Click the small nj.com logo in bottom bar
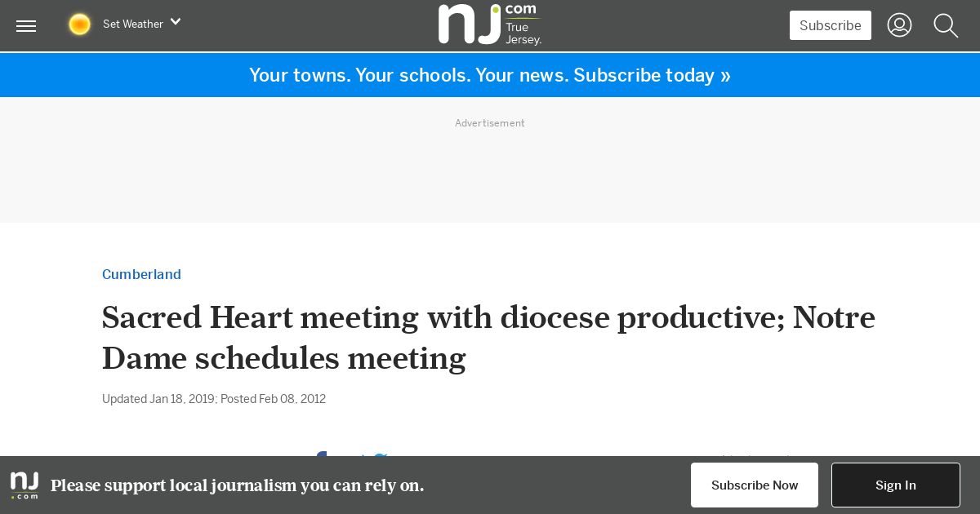 [x=24, y=485]
